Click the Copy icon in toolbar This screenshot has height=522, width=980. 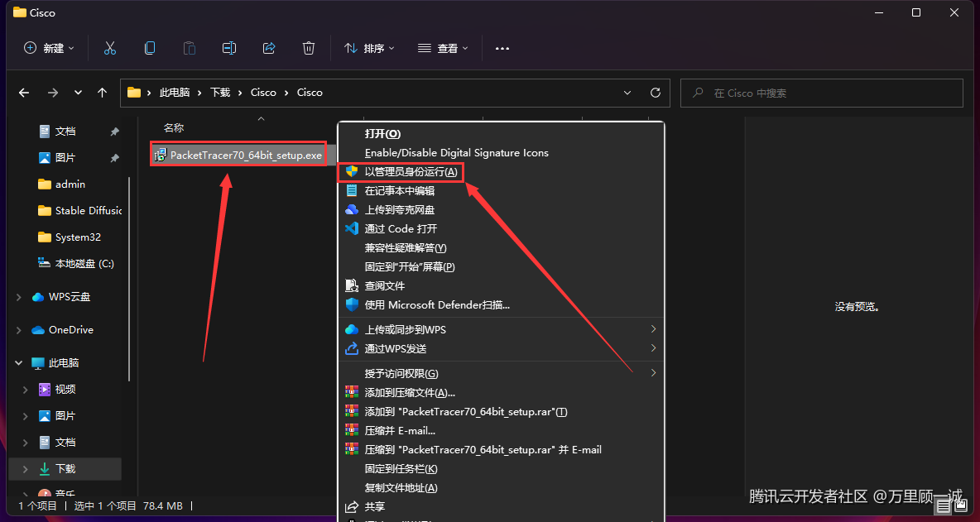click(149, 48)
